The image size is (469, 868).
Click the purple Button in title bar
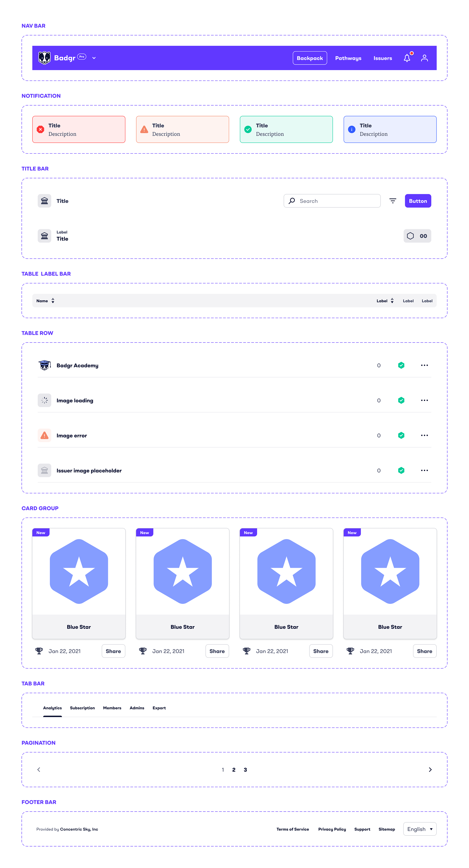tap(418, 201)
